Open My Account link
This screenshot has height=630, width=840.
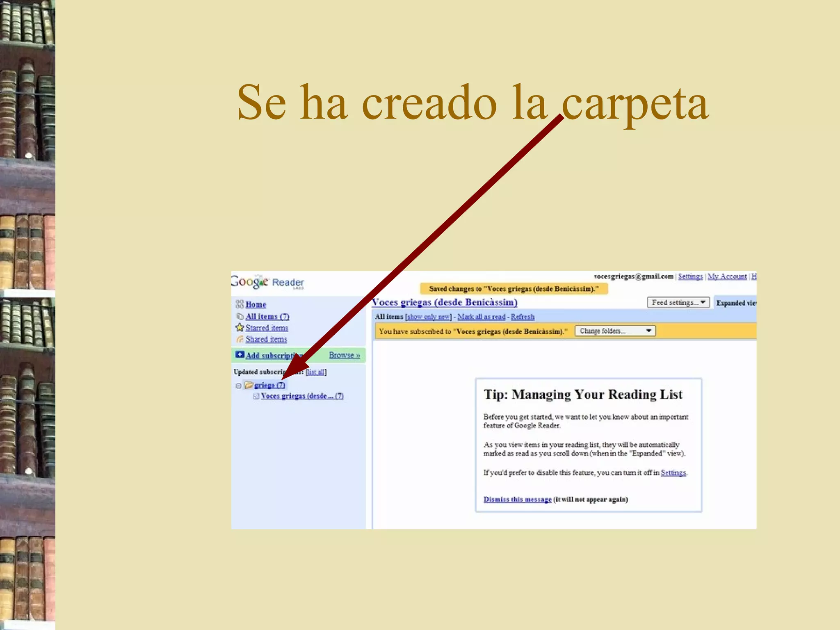[727, 276]
